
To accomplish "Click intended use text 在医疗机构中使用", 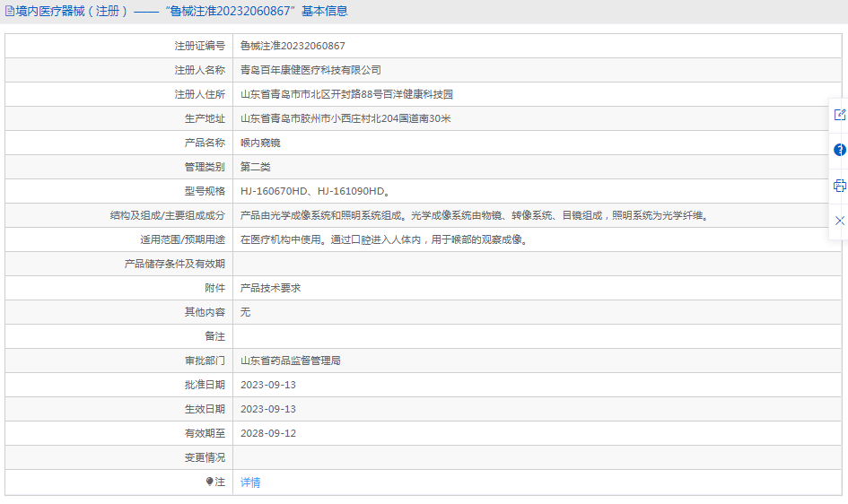I will pyautogui.click(x=281, y=239).
